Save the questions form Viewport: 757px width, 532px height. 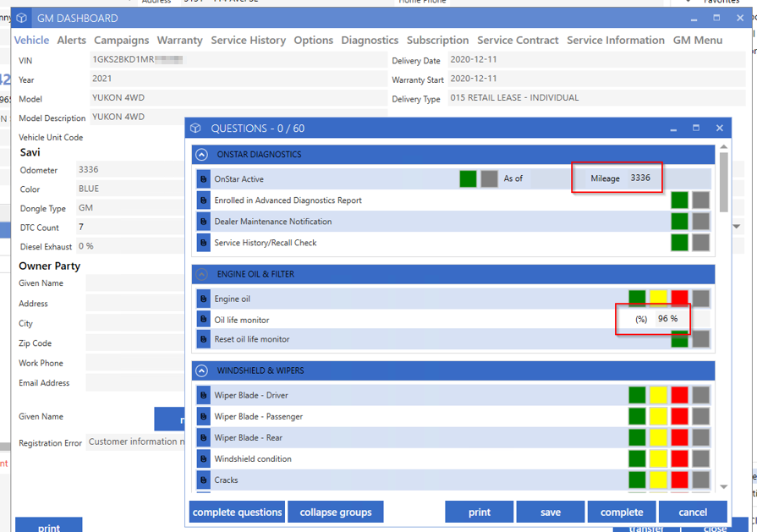(551, 512)
